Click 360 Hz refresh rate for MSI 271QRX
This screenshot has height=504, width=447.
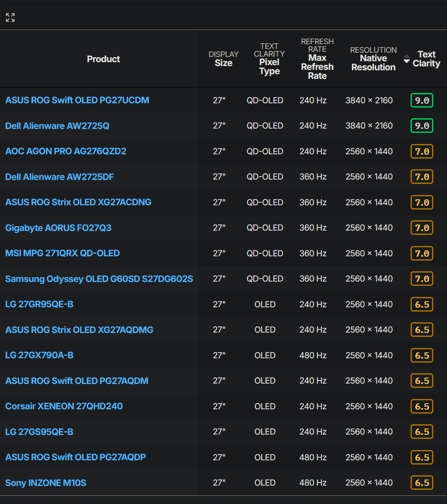click(x=313, y=253)
